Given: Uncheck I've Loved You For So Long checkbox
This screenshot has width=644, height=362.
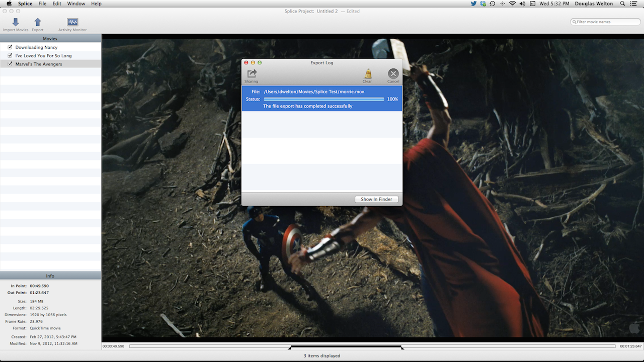Looking at the screenshot, I should 10,55.
